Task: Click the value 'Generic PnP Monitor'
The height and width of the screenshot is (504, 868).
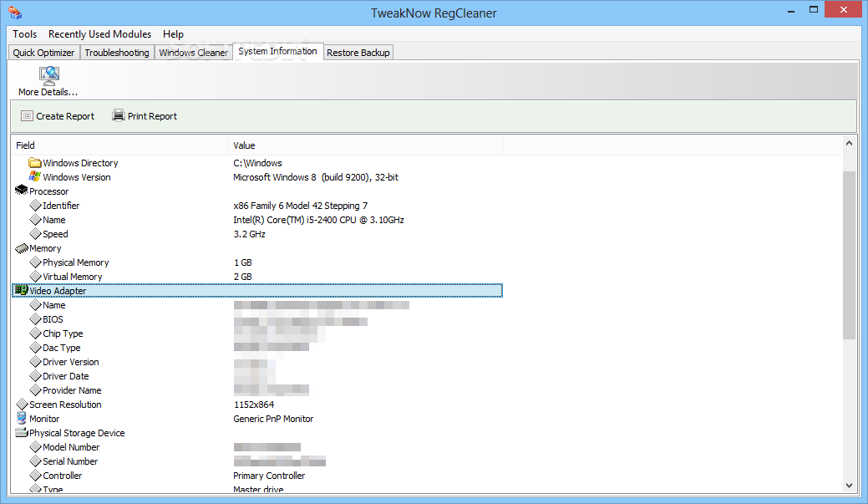Action: point(273,419)
